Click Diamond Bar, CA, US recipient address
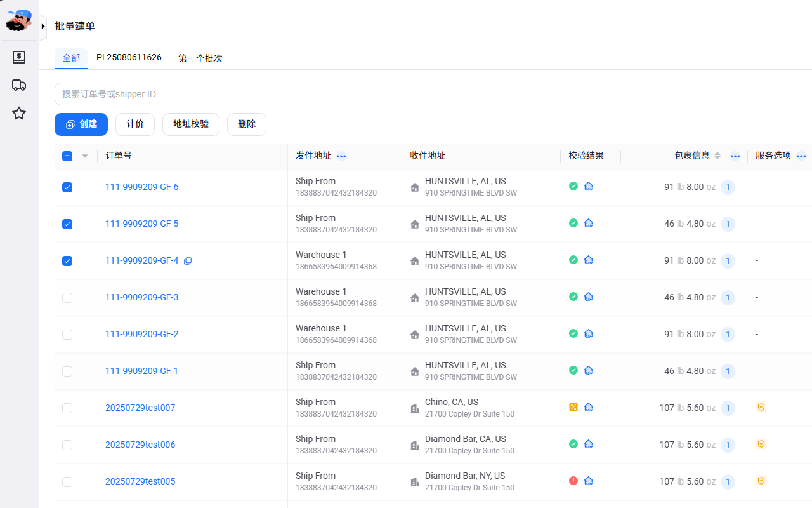This screenshot has width=812, height=508. pos(466,439)
